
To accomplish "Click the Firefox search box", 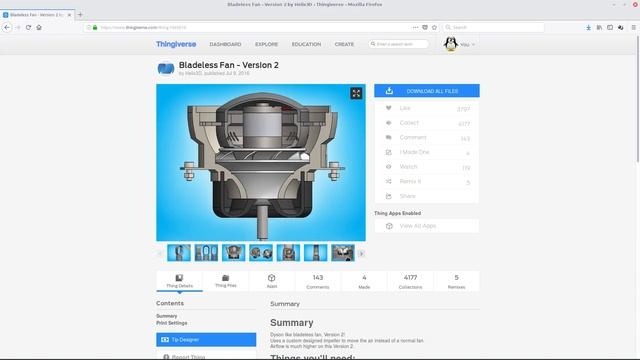I will tap(494, 27).
